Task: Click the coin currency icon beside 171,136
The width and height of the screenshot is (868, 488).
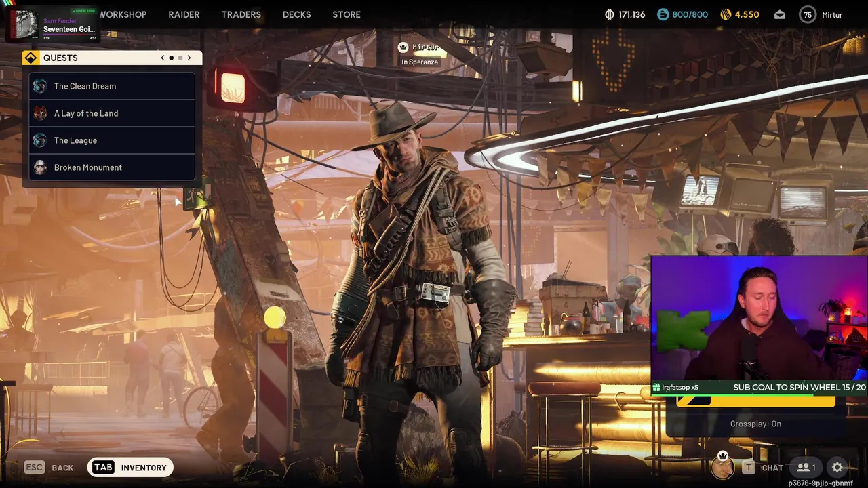Action: pos(609,14)
